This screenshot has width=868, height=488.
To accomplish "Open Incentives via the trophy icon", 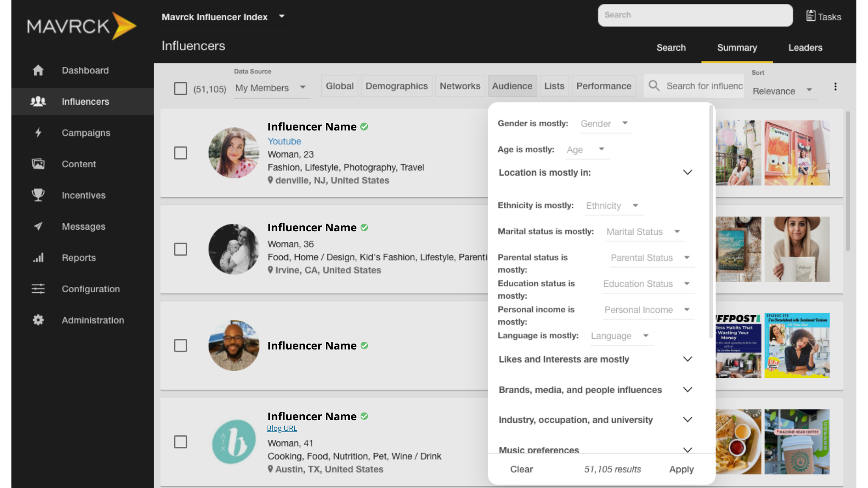I will 38,195.
